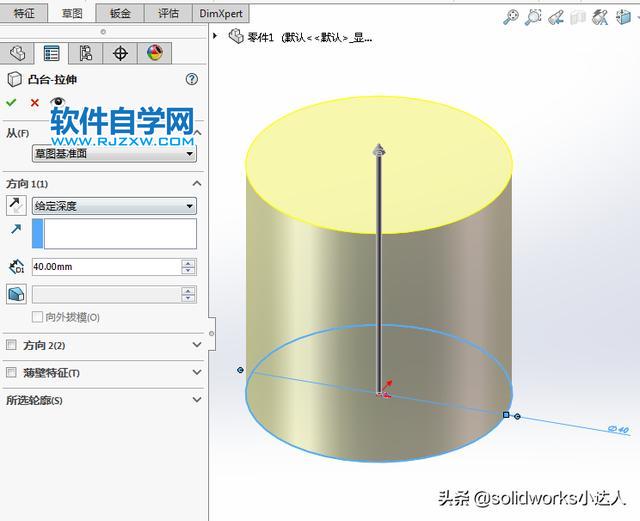Click the Zoom to Area icon
Screen dimensions: 640x521
533,17
